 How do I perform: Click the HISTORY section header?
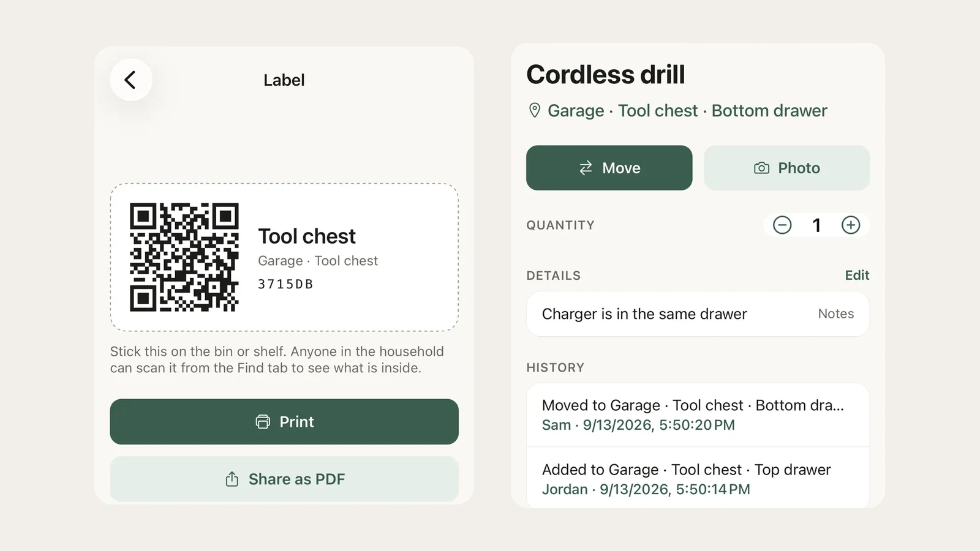point(556,367)
